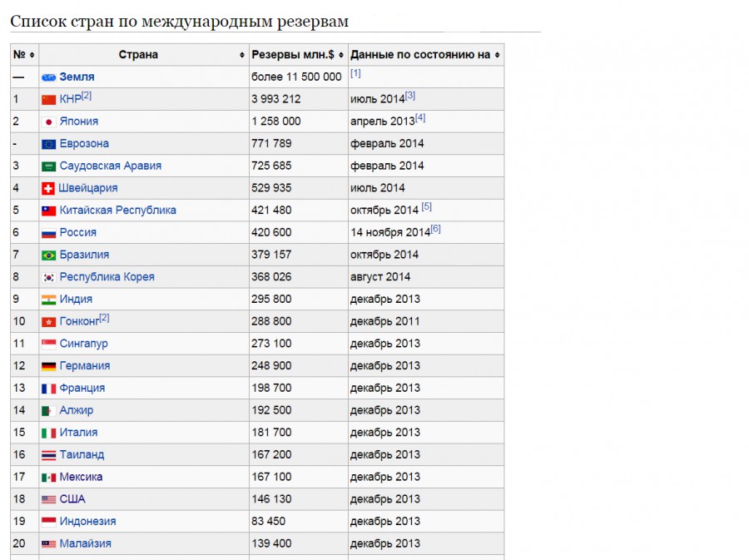Open the КНР country link
This screenshot has height=560, width=749.
click(70, 99)
